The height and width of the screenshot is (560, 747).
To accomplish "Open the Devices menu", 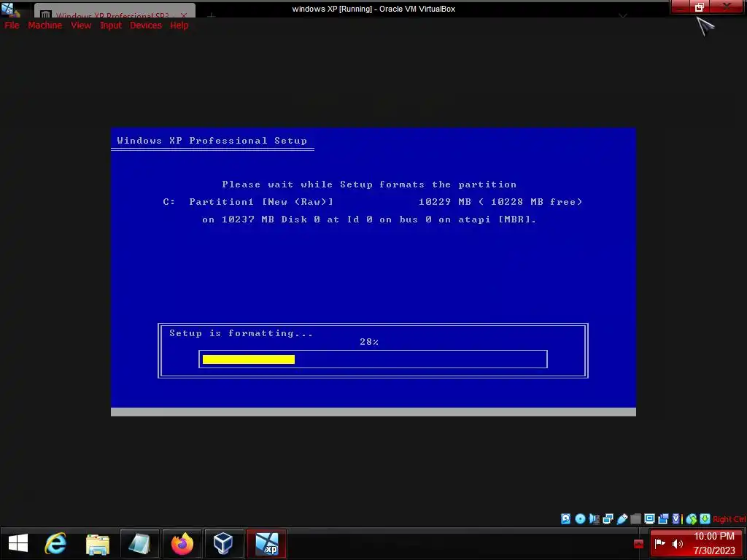I will point(146,26).
